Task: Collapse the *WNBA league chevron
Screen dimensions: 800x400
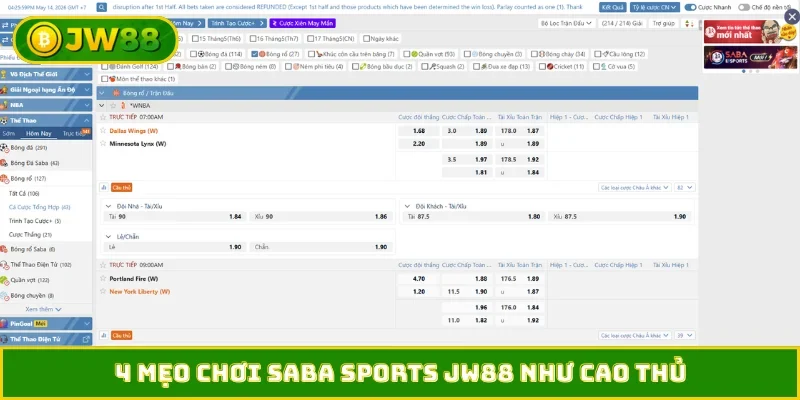Action: click(x=102, y=106)
